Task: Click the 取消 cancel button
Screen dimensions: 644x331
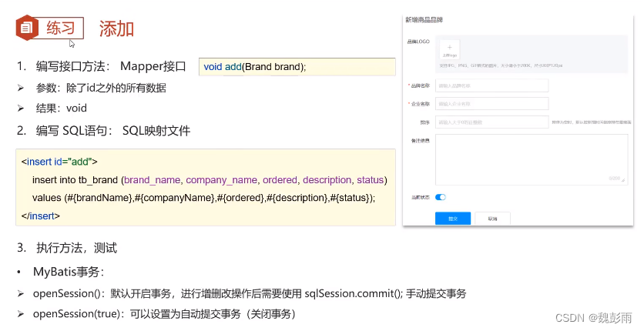Action: pos(492,219)
